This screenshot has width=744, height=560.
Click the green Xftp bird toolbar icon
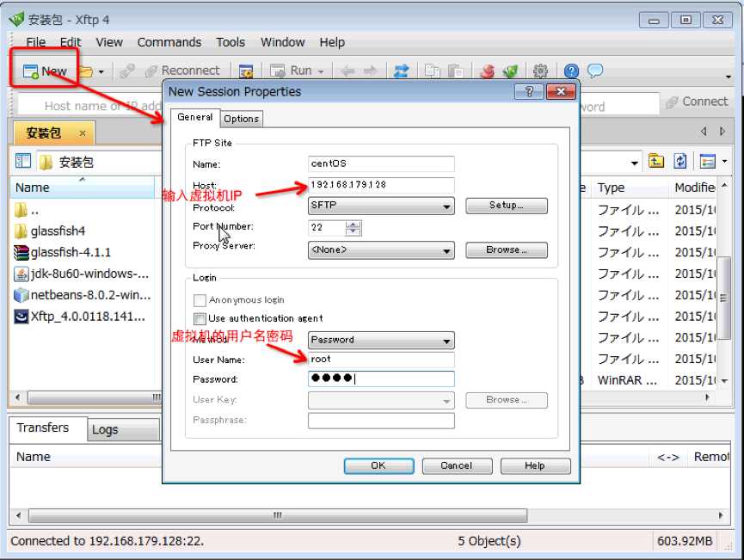coord(511,71)
